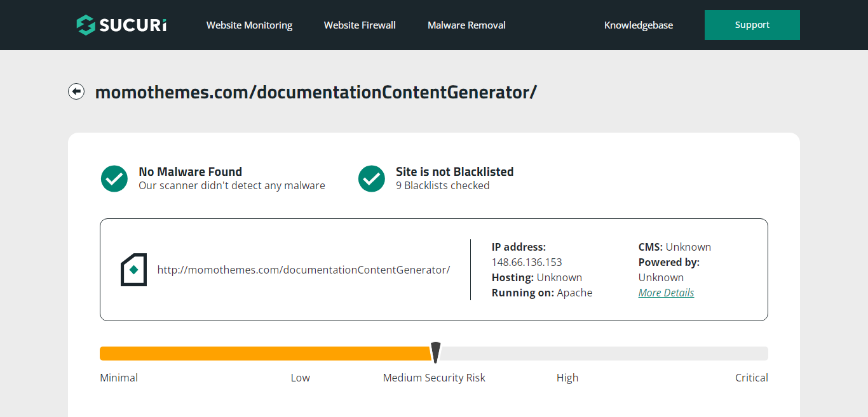Click the green checkmark beside Site is not Blacklisted
This screenshot has width=868, height=417.
tap(372, 178)
